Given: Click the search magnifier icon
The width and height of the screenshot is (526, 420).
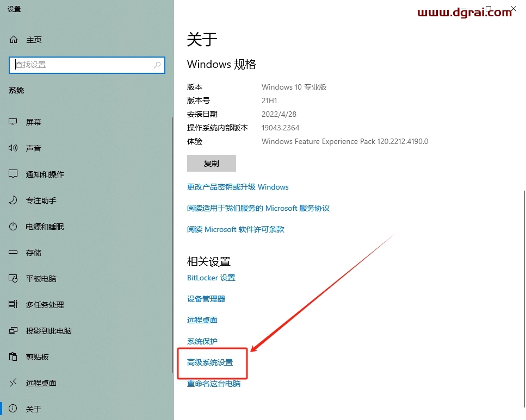Looking at the screenshot, I should [157, 65].
